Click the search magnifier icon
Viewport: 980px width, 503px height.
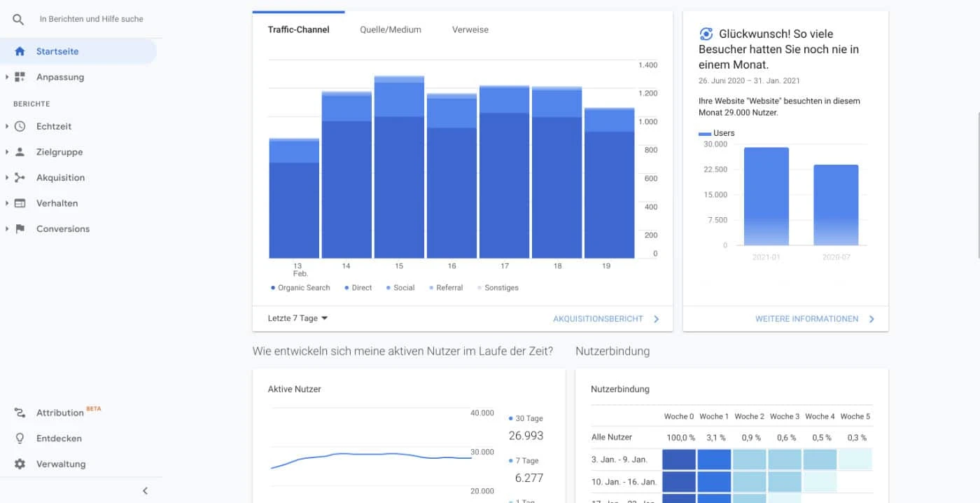[17, 20]
